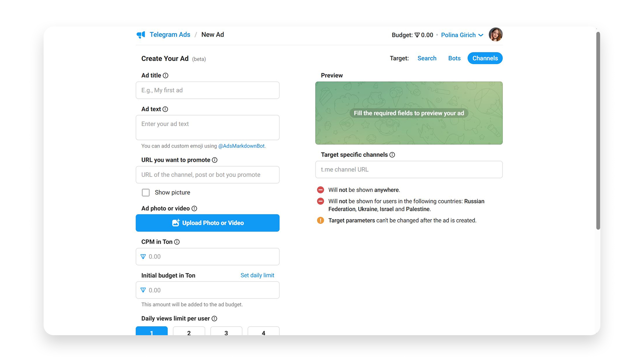Focus the Ad title input field
This screenshot has width=644, height=362.
208,90
